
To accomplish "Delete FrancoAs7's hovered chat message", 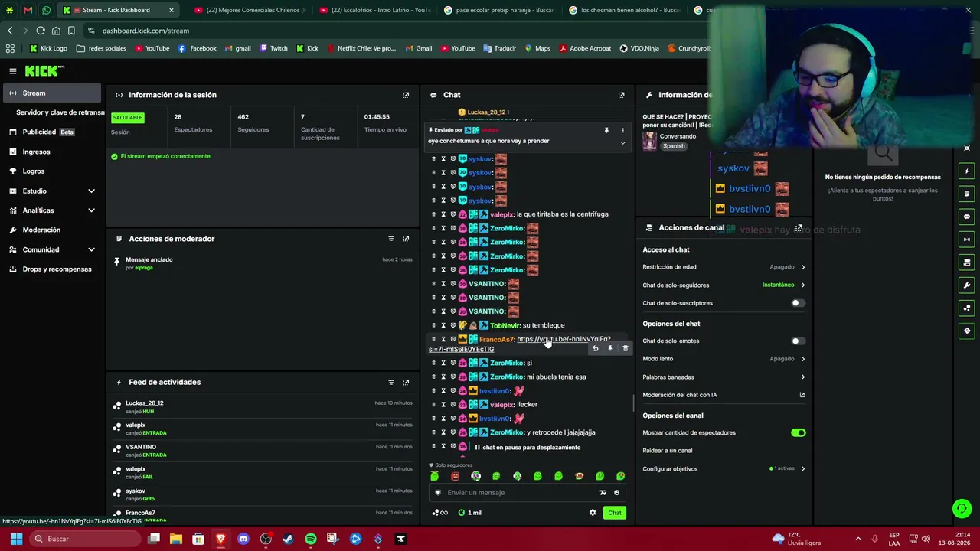I will [x=626, y=348].
